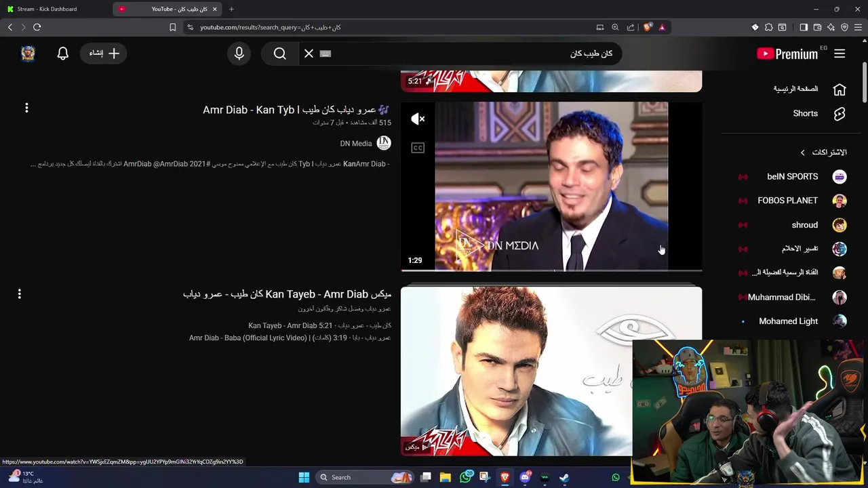Click the Amr Diab - Baba lyric video line
The width and height of the screenshot is (868, 488).
(x=290, y=338)
